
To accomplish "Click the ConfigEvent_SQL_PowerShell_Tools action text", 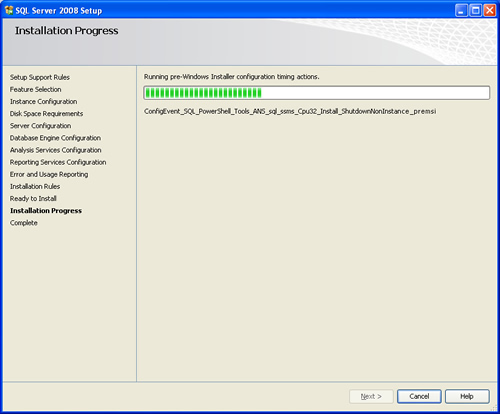I will (290, 111).
